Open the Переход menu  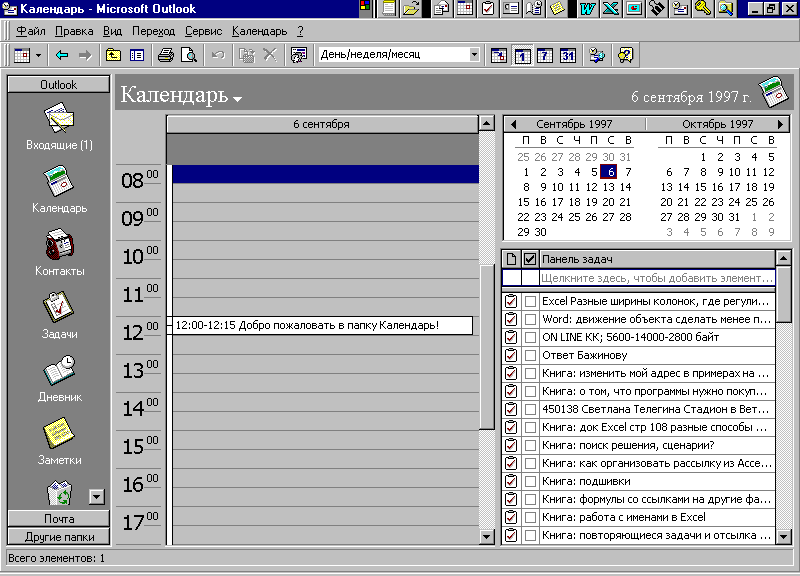pyautogui.click(x=153, y=31)
